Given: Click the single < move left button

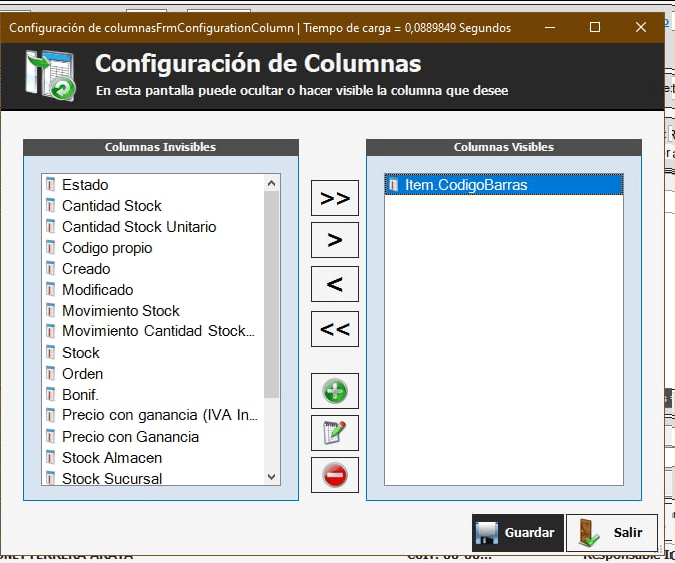Looking at the screenshot, I should (x=335, y=284).
